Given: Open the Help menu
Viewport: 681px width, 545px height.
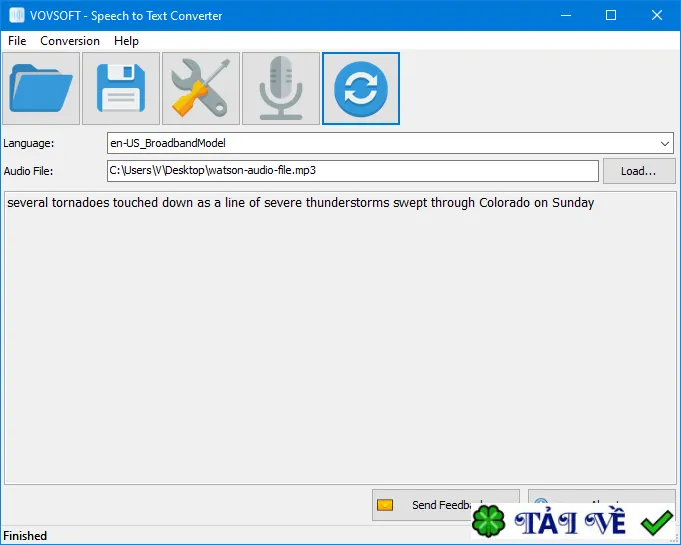Looking at the screenshot, I should [x=126, y=41].
